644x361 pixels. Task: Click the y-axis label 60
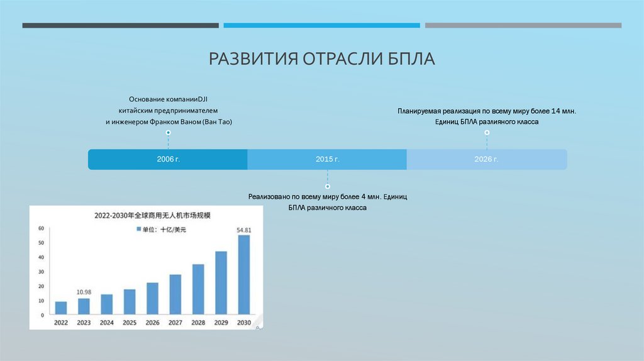point(41,228)
